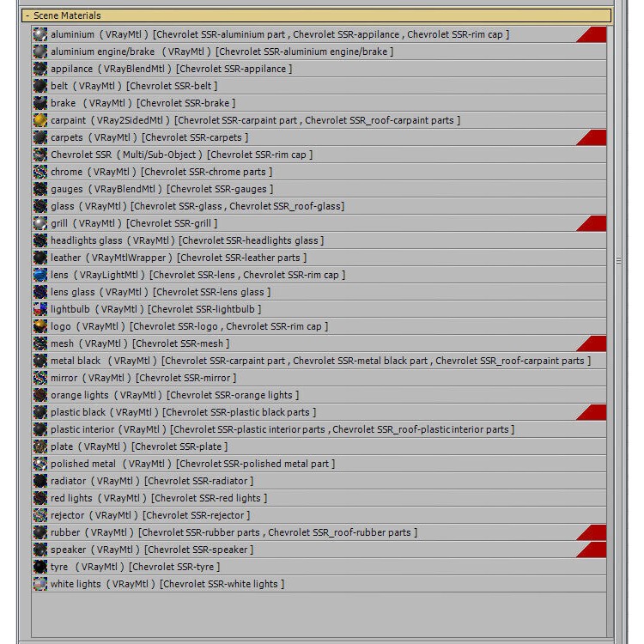The height and width of the screenshot is (644, 644).
Task: Click the leather material sphere icon
Action: pyautogui.click(x=40, y=258)
